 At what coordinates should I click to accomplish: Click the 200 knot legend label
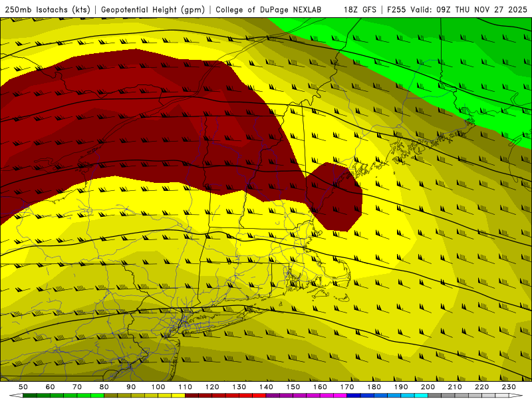(x=428, y=387)
